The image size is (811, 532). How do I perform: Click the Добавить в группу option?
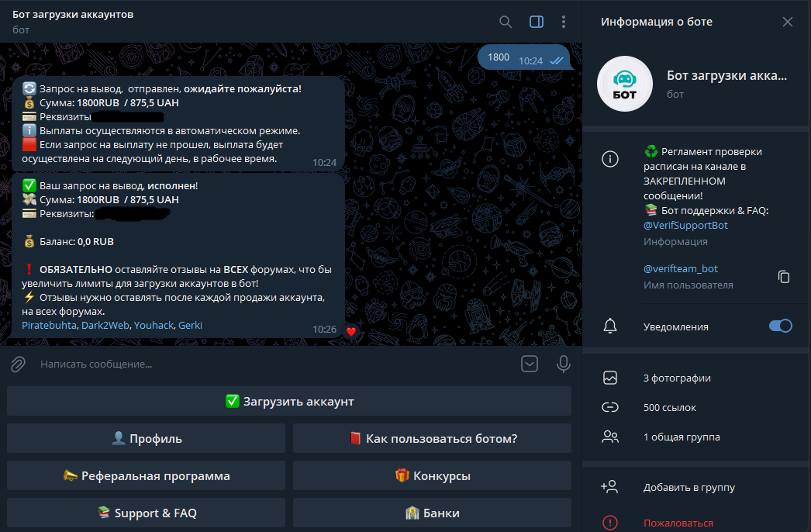click(688, 488)
